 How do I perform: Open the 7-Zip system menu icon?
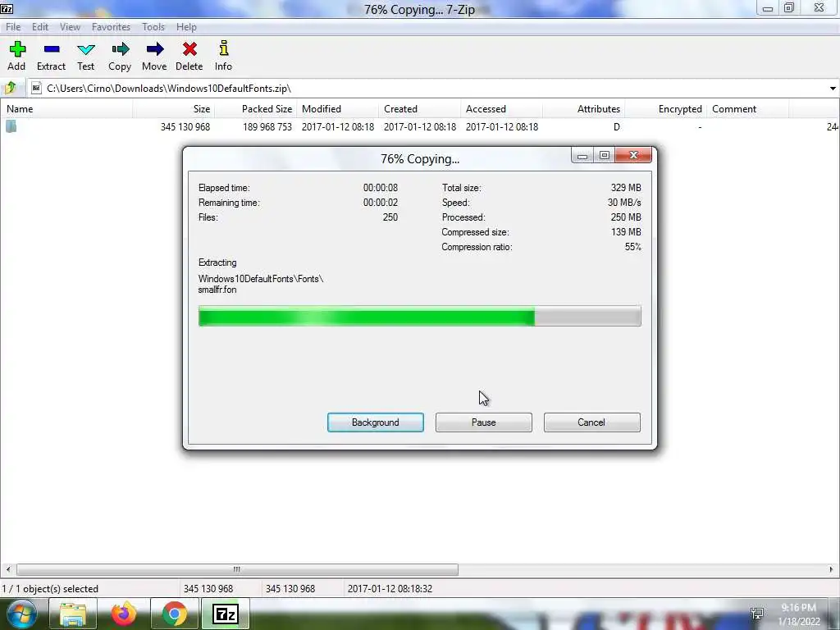pyautogui.click(x=7, y=8)
